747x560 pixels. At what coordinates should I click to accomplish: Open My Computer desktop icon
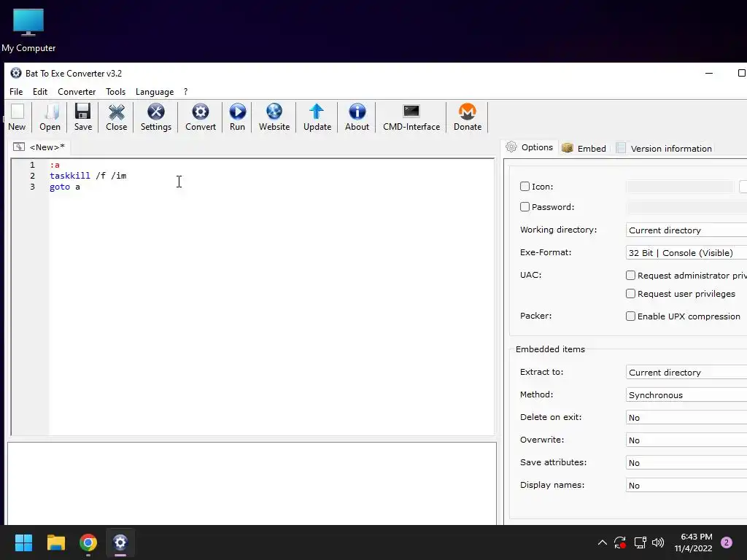(28, 31)
